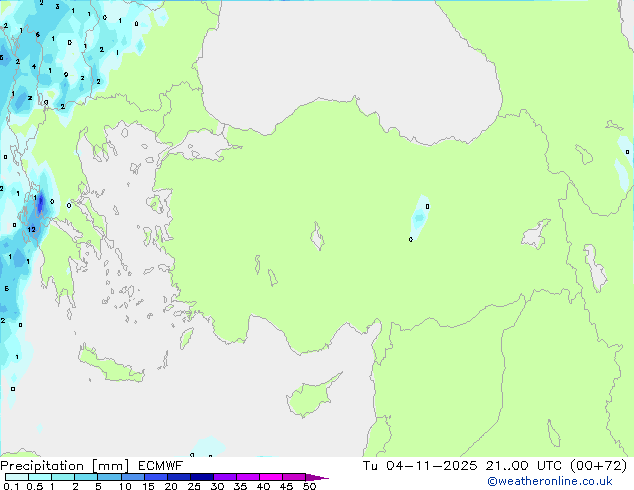Select the legend value '30'
The width and height of the screenshot is (634, 490).
pyautogui.click(x=217, y=486)
